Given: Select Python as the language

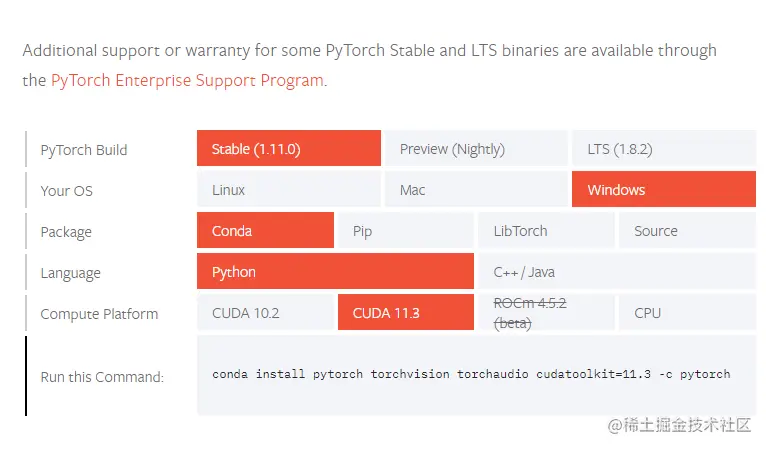Looking at the screenshot, I should click(336, 271).
